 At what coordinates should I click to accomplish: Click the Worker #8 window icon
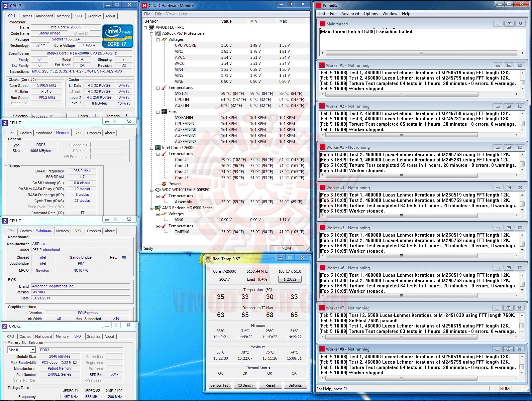point(322,349)
